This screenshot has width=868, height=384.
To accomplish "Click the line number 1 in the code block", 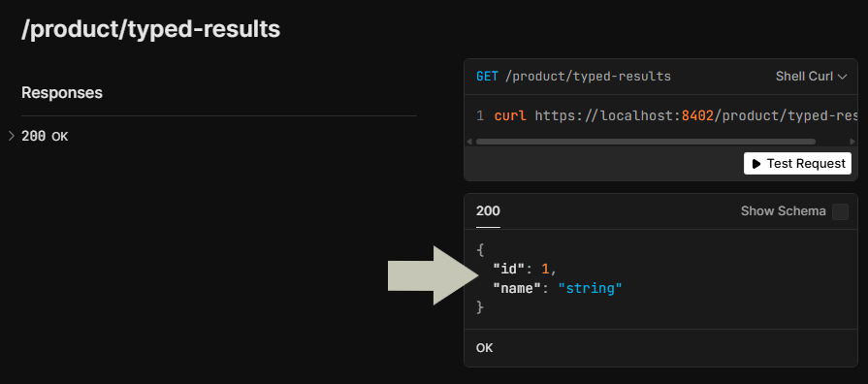I will 480,116.
